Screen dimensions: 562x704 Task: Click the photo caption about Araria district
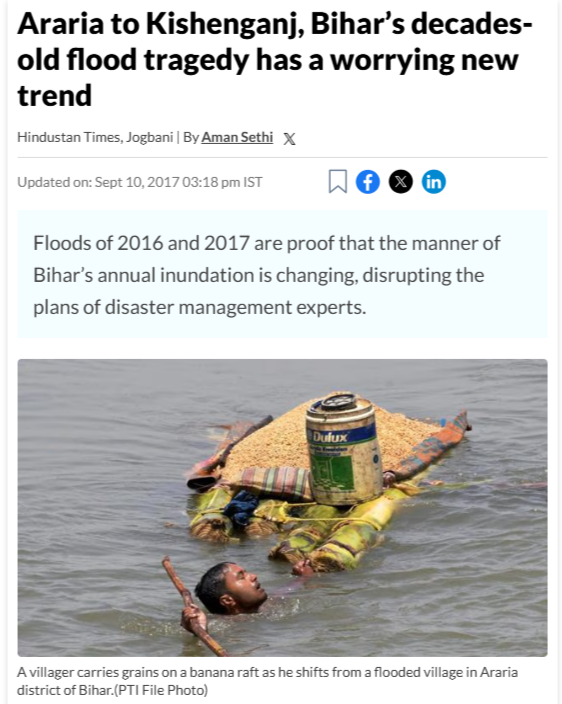click(x=267, y=681)
